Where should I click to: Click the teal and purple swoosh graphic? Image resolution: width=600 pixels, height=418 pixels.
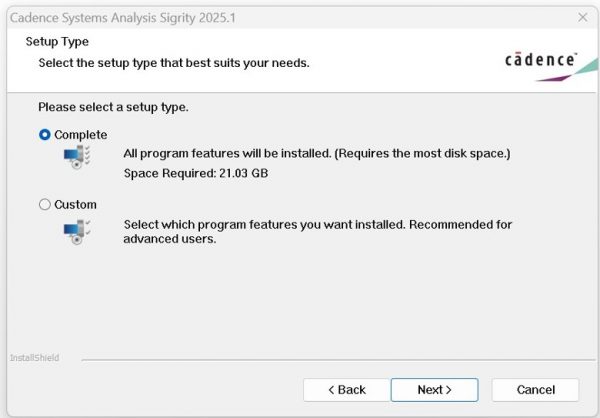point(567,70)
